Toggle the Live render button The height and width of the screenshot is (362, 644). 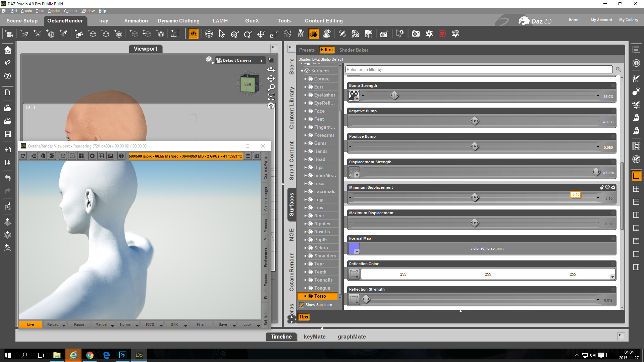tap(31, 324)
